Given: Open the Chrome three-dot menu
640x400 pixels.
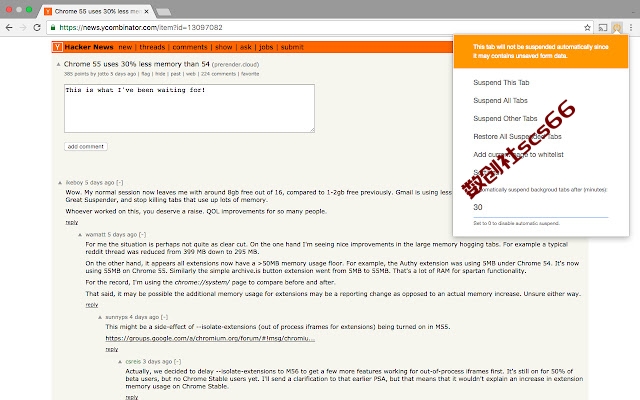Looking at the screenshot, I should point(631,28).
